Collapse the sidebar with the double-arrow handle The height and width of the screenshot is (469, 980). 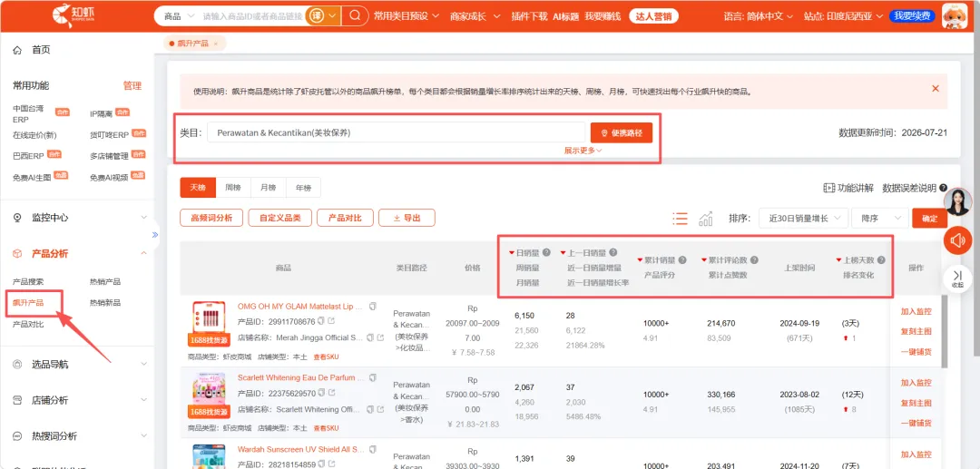coord(155,235)
